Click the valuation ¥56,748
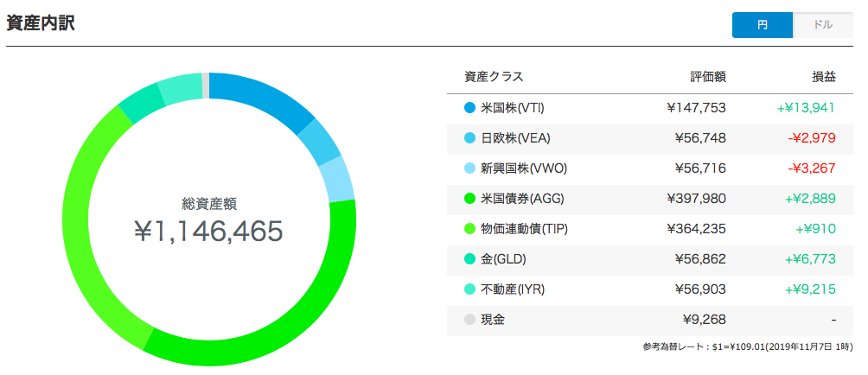 pos(700,138)
